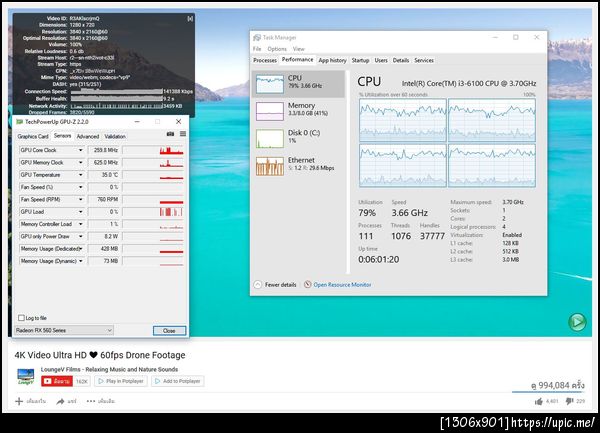Switch to the Startup tab in Task Manager

point(360,60)
